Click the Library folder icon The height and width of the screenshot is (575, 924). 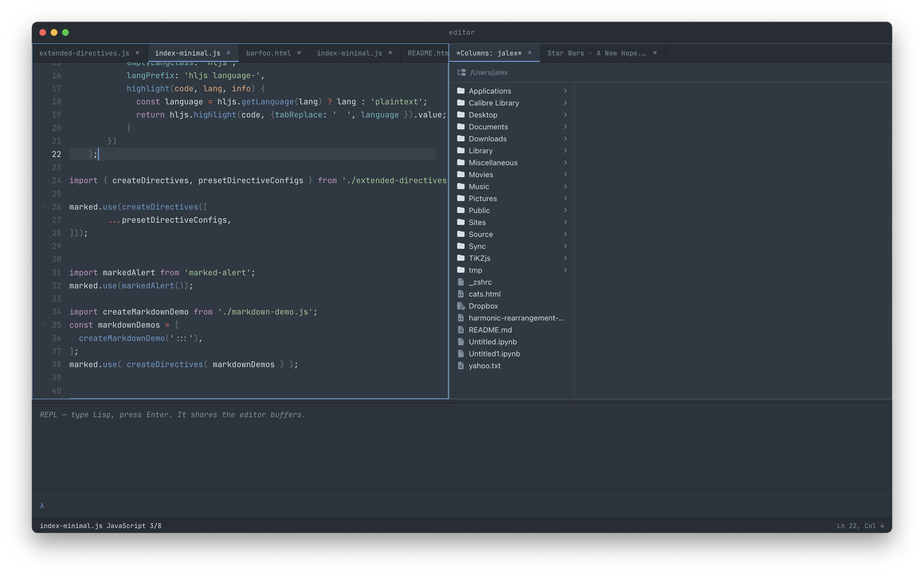tap(461, 150)
